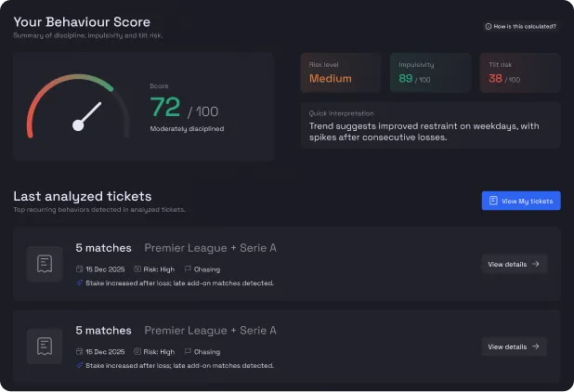Click the first ticket's receipt icon
The height and width of the screenshot is (392, 574).
(44, 264)
